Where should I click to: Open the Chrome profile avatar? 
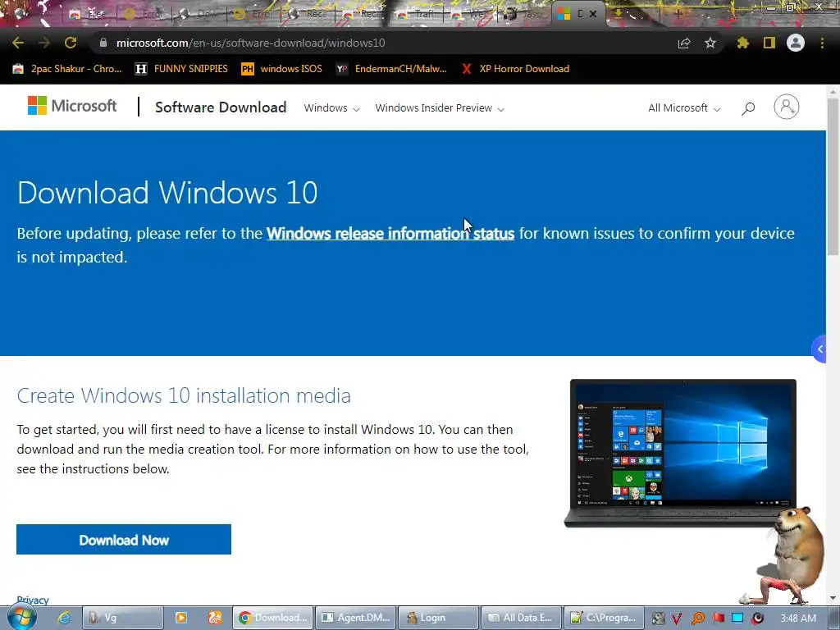tap(796, 43)
